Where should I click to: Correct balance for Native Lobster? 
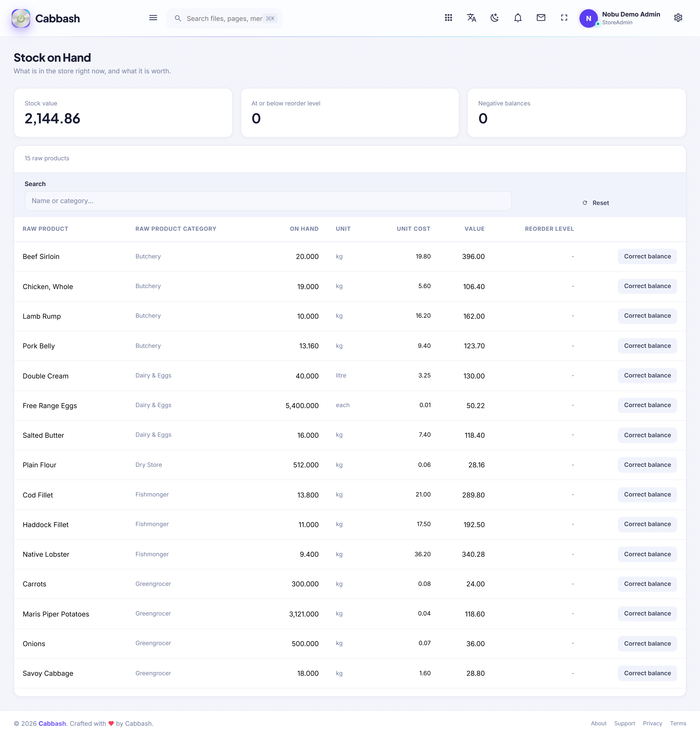[647, 554]
